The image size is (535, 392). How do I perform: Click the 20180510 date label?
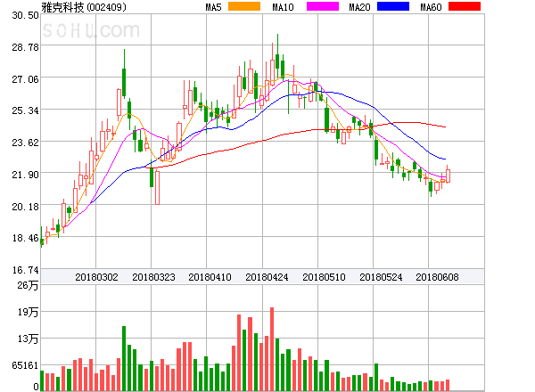[x=324, y=277]
